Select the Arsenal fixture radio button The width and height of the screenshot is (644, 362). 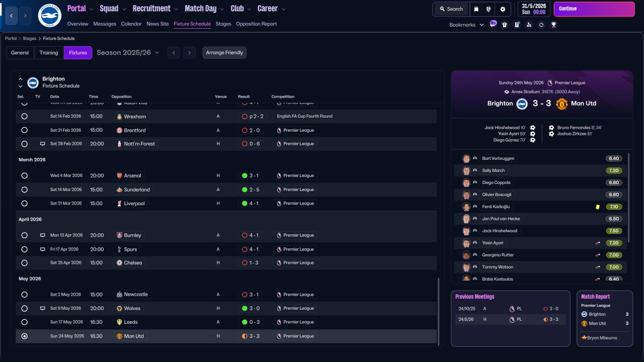pos(24,175)
